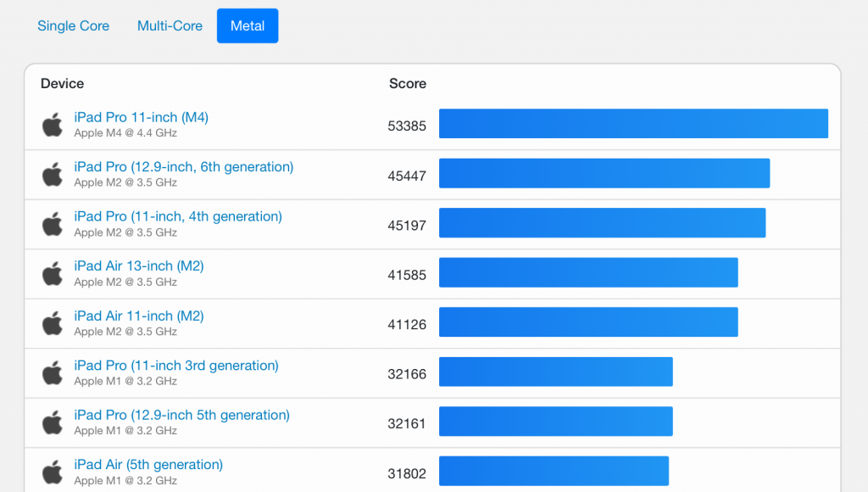The width and height of the screenshot is (868, 492).
Task: Click the score bar for 53385
Action: pyautogui.click(x=633, y=124)
